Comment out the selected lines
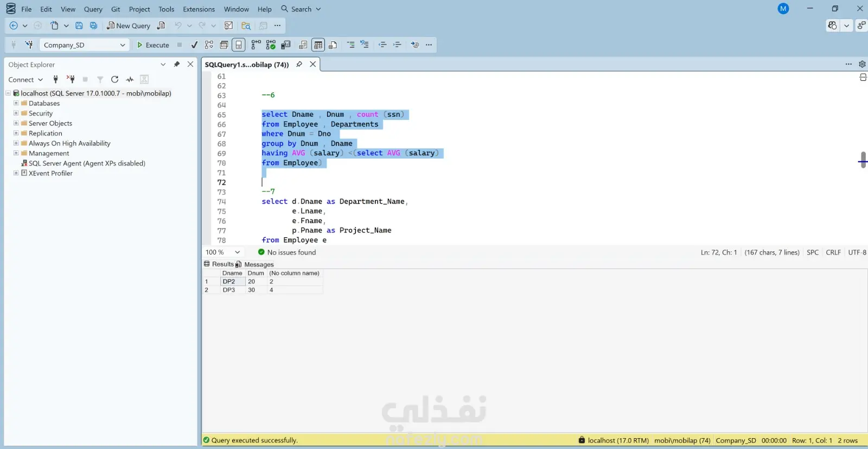 pos(351,45)
